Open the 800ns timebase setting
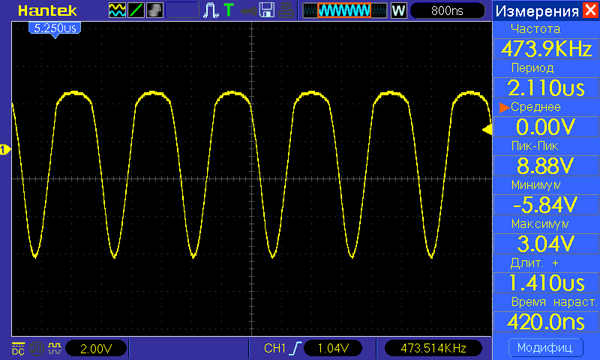Image resolution: width=600 pixels, height=360 pixels. [x=447, y=11]
